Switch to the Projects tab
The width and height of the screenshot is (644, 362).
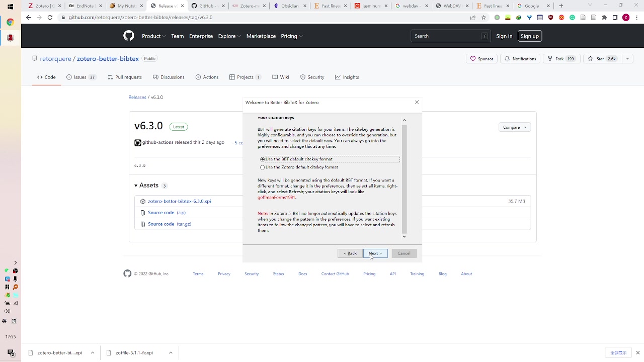pyautogui.click(x=245, y=77)
